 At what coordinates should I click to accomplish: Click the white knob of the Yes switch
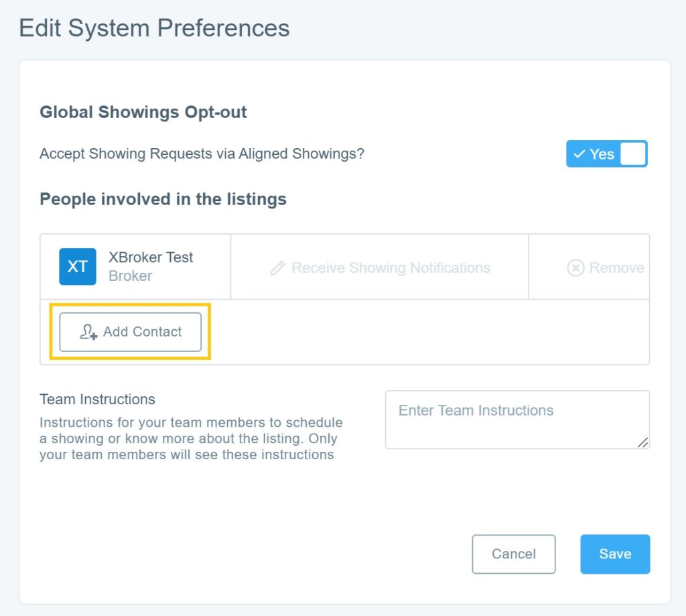click(632, 153)
